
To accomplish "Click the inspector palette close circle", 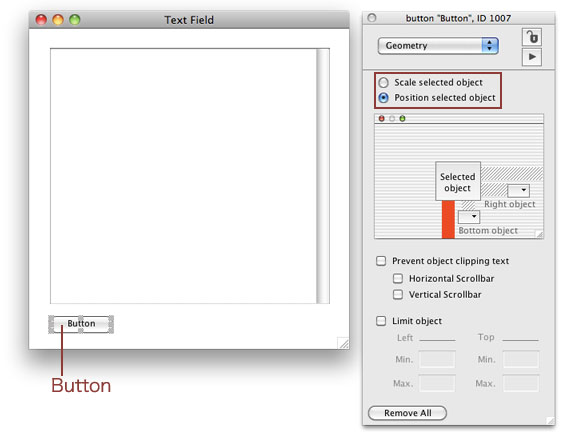I will [x=372, y=18].
